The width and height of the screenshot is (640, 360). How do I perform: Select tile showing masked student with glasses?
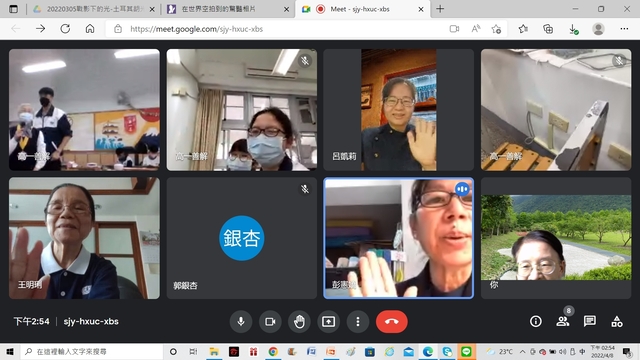coord(242,110)
